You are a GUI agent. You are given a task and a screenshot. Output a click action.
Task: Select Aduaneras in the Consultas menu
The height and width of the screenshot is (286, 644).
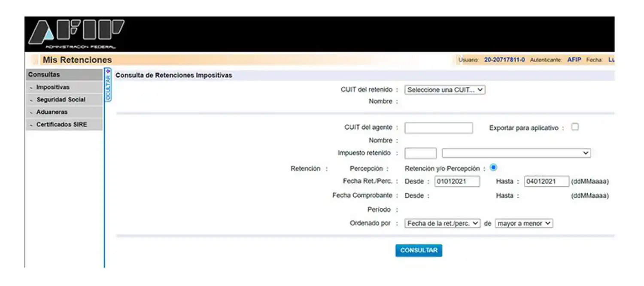(52, 112)
